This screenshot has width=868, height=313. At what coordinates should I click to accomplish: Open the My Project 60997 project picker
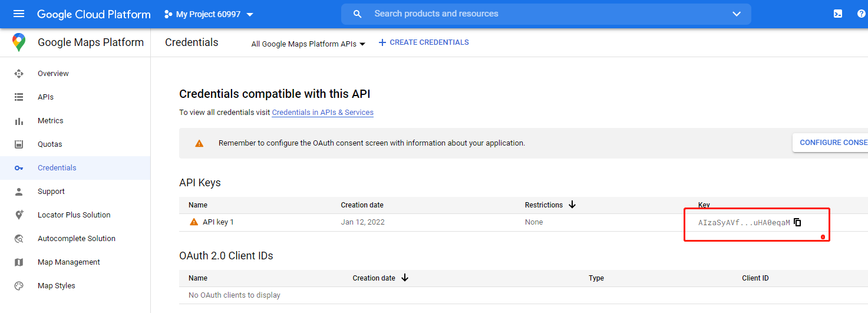coord(209,14)
